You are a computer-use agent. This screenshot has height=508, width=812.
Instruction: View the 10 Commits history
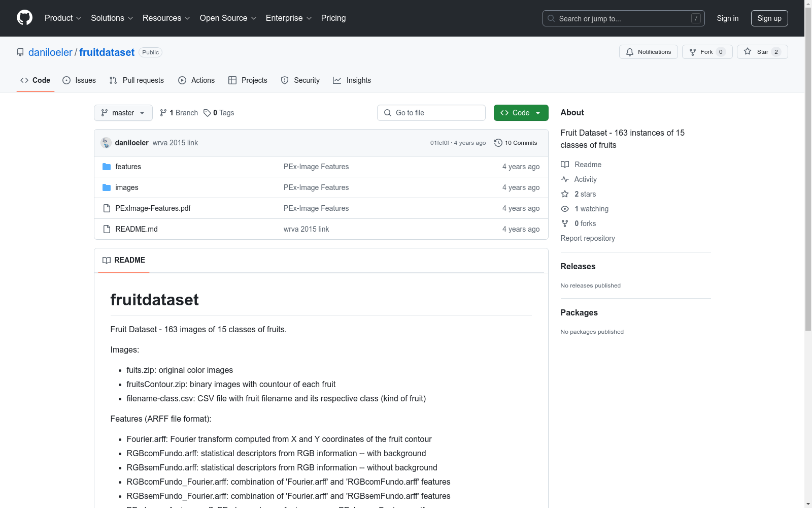516,143
